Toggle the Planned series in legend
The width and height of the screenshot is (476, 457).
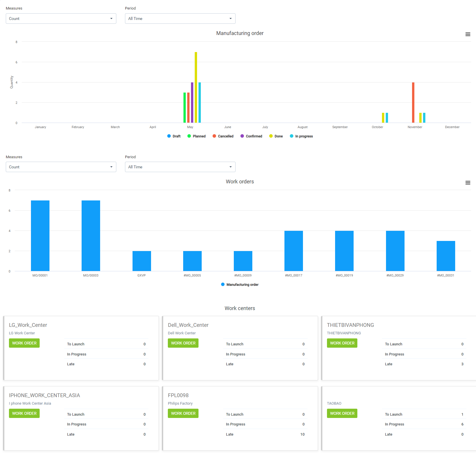[196, 136]
